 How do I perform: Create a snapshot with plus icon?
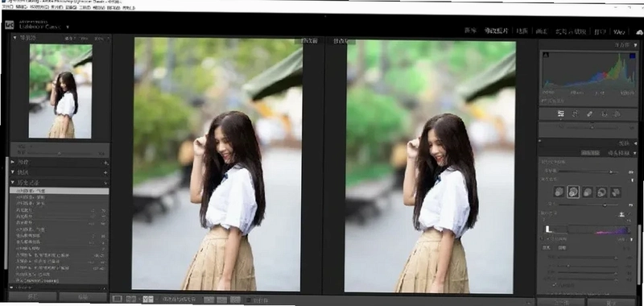(x=106, y=172)
